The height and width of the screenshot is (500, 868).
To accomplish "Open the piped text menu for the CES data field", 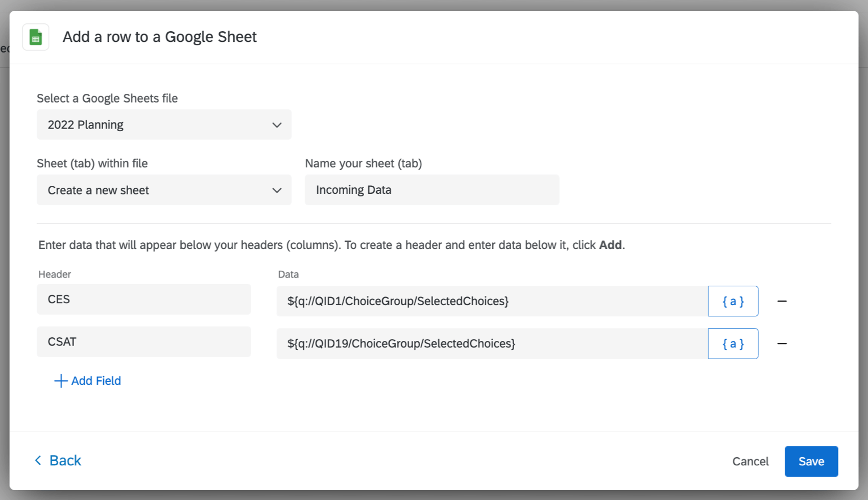I will [733, 301].
